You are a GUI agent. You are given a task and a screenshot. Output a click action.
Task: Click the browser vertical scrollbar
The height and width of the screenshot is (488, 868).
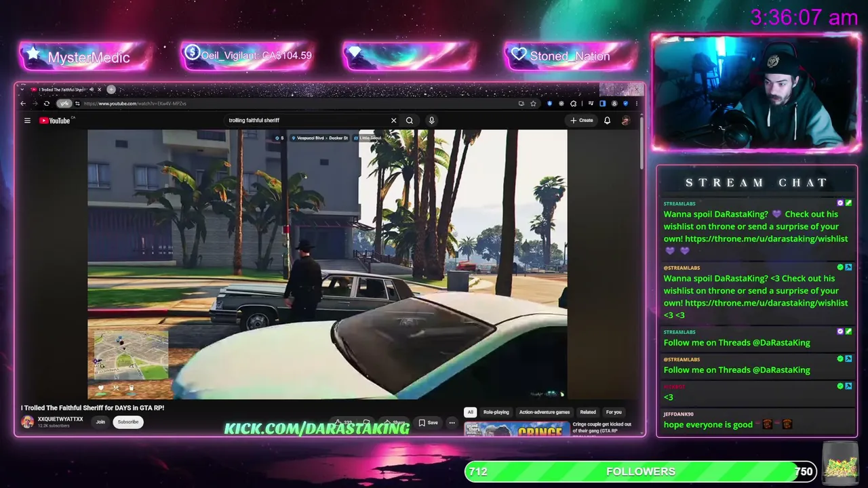coord(640,142)
